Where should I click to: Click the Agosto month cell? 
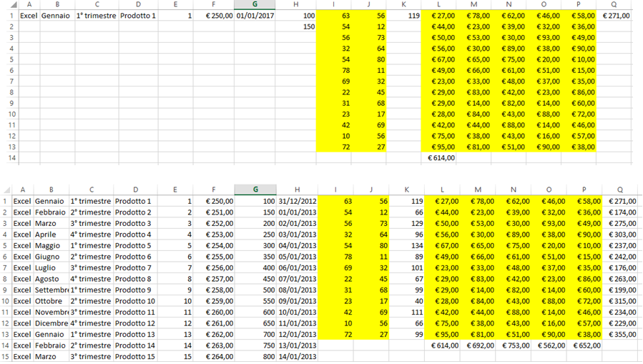click(51, 279)
